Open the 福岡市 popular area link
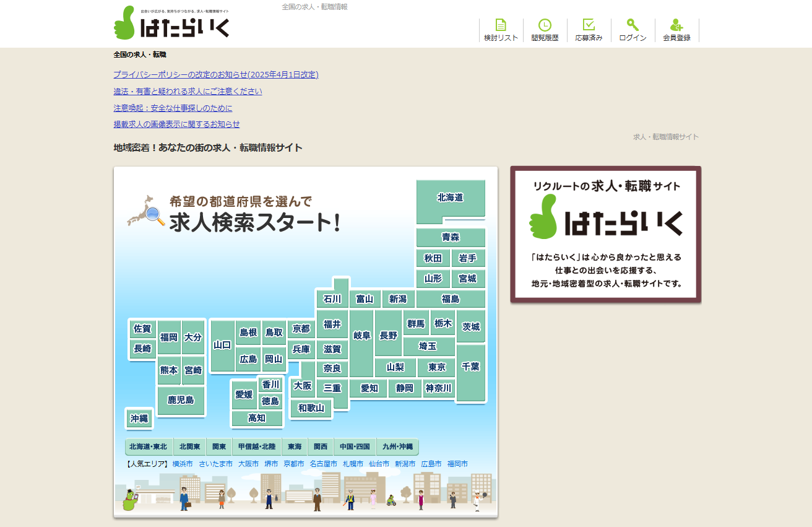812x527 pixels. click(457, 464)
